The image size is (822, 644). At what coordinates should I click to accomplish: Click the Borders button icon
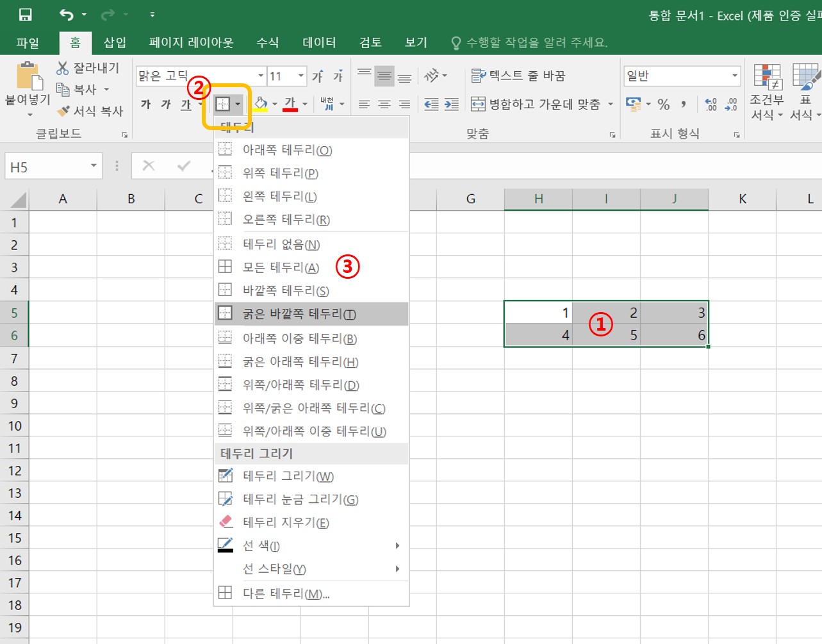[x=223, y=104]
